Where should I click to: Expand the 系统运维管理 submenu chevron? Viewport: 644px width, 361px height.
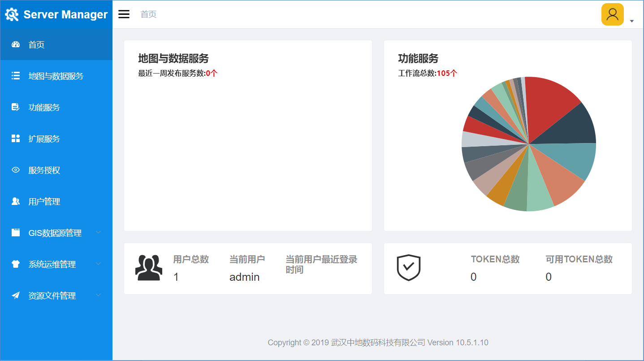click(x=99, y=264)
